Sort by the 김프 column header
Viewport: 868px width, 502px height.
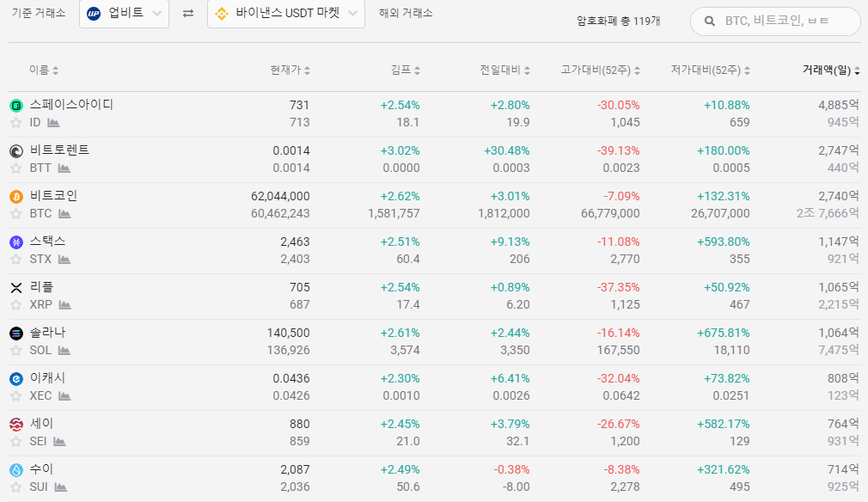(406, 70)
